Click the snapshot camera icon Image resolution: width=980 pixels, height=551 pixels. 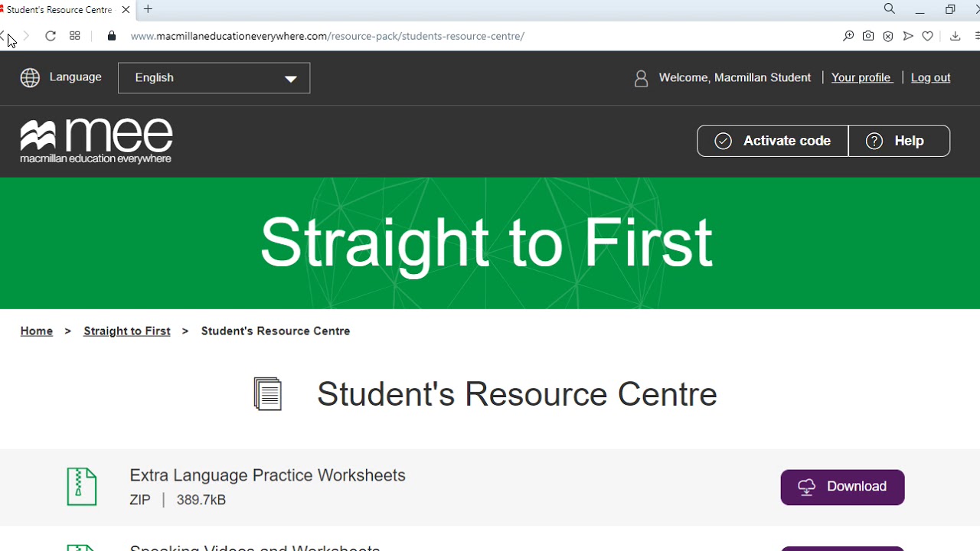click(x=868, y=36)
